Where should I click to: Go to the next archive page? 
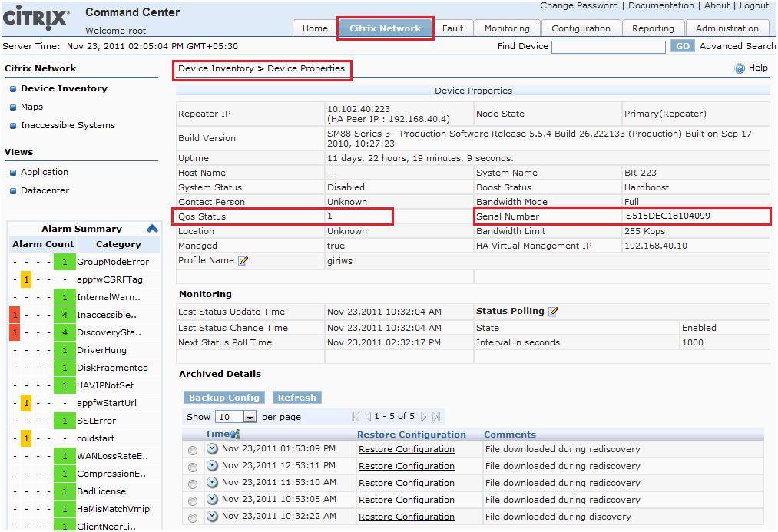[423, 417]
